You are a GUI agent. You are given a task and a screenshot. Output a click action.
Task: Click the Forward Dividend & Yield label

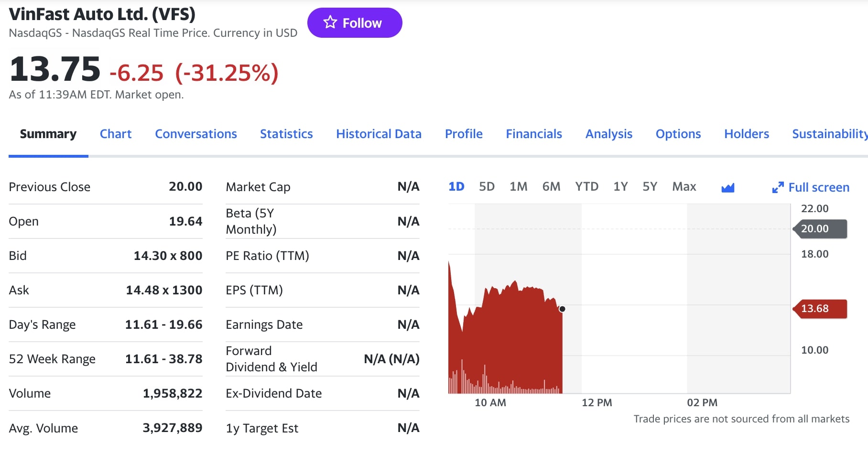[x=271, y=359]
